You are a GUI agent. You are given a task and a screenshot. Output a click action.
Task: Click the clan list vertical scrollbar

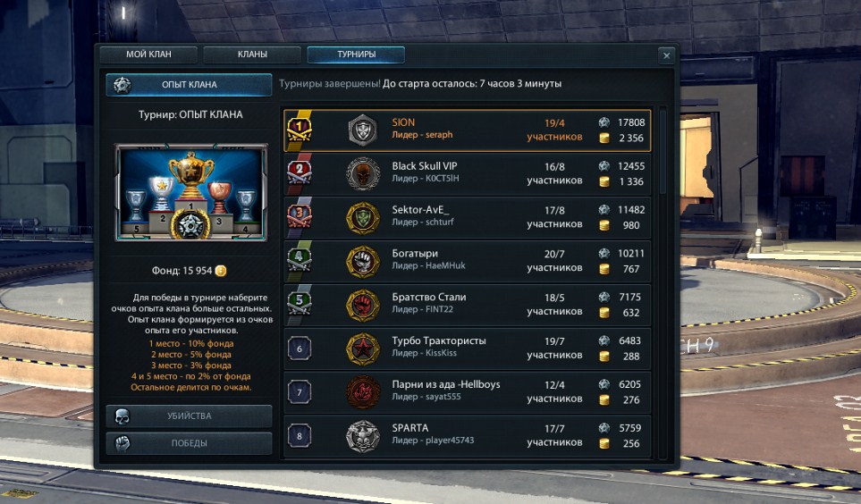[663, 282]
